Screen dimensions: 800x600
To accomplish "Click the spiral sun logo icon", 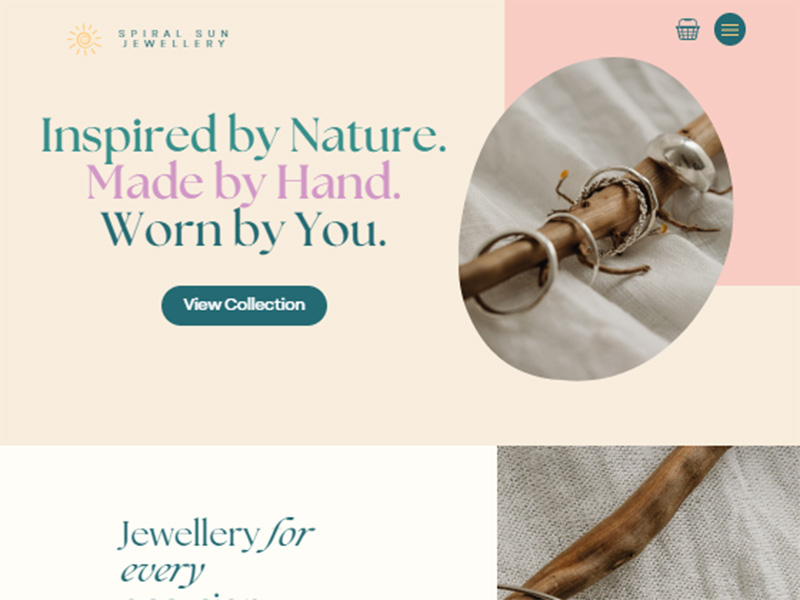I will click(x=84, y=39).
